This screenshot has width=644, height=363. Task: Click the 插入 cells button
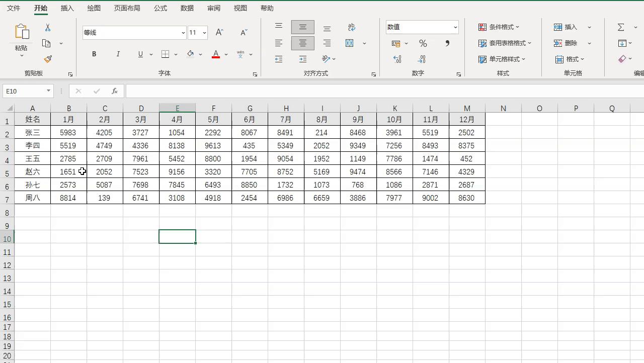(x=569, y=27)
